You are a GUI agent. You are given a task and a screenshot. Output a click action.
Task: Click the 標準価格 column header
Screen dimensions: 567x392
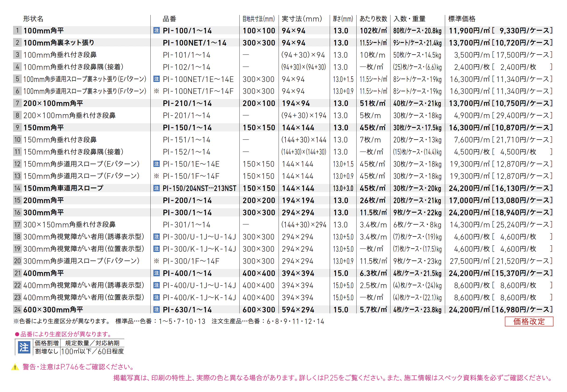tap(462, 19)
